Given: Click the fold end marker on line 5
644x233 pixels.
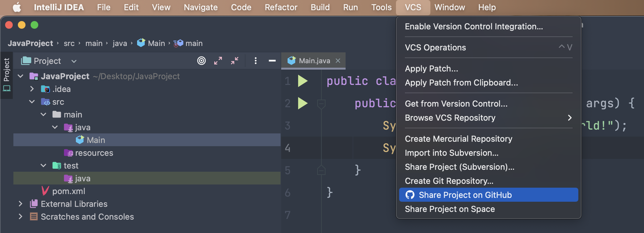Looking at the screenshot, I should (321, 170).
